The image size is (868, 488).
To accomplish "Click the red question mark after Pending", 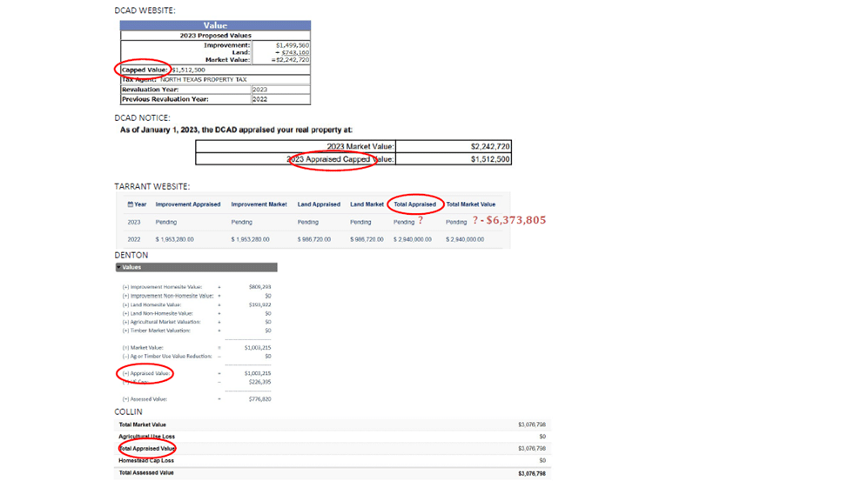I will tap(421, 221).
